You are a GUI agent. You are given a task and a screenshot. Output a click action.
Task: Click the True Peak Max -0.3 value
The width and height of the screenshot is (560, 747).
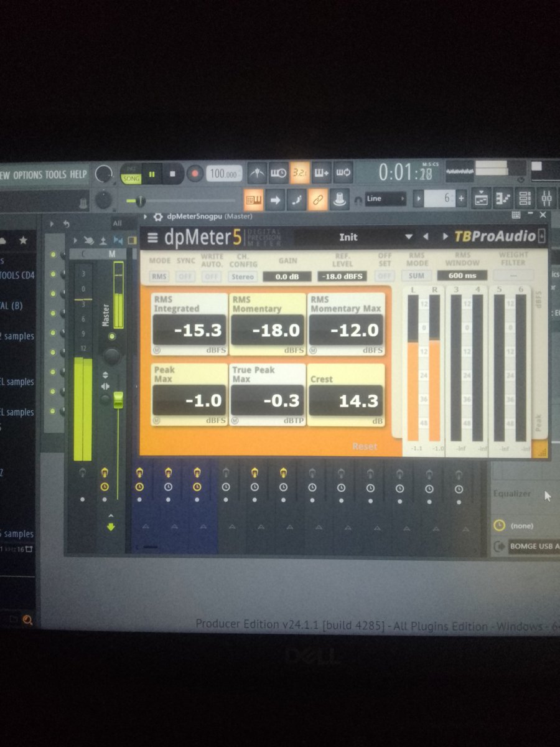[268, 400]
